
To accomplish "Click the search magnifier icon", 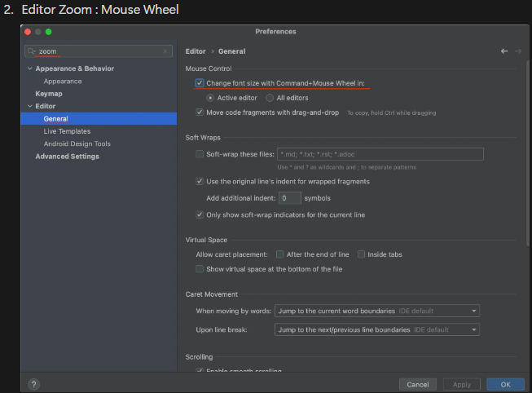I will pos(32,51).
